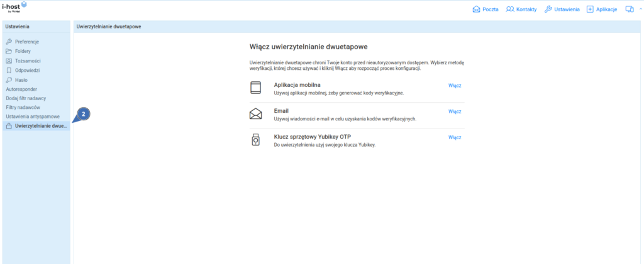Click the i-host logo
644x264 pixels.
pos(15,8)
